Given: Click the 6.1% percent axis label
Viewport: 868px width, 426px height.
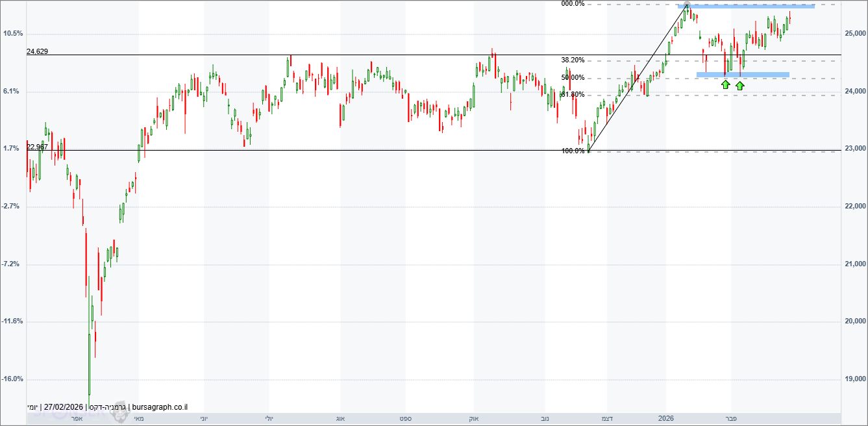Looking at the screenshot, I should (x=11, y=92).
